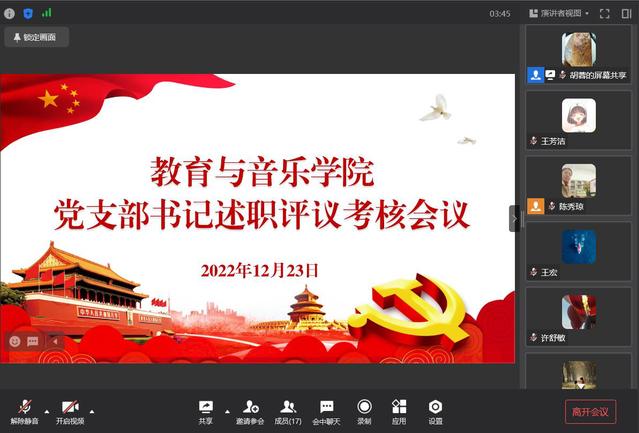Open 邀请参会 invite panel
The width and height of the screenshot is (639, 433).
(x=250, y=412)
